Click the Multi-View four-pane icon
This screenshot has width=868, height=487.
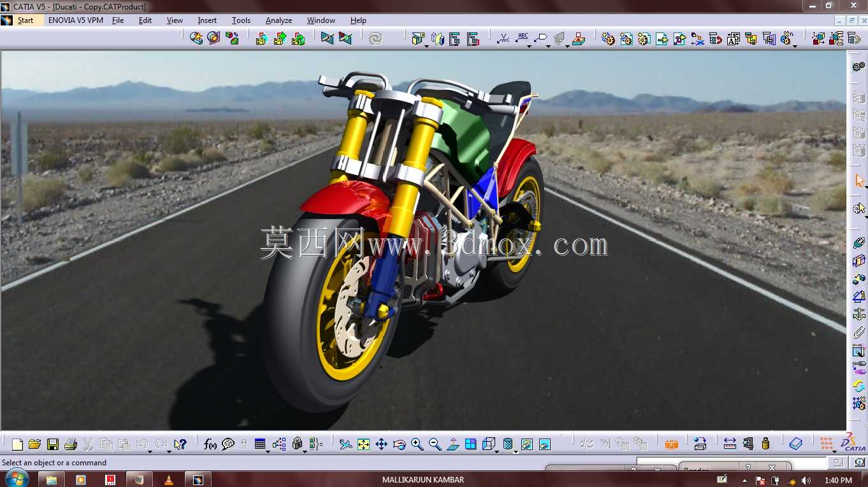[x=471, y=444]
